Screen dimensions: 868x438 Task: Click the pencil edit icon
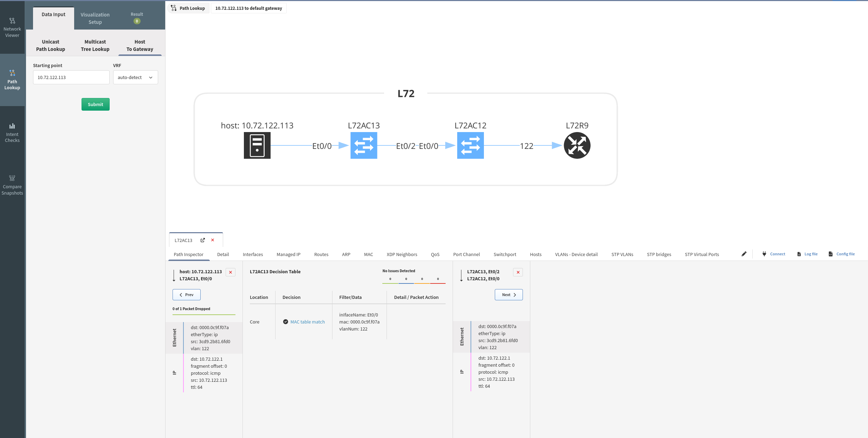tap(744, 254)
